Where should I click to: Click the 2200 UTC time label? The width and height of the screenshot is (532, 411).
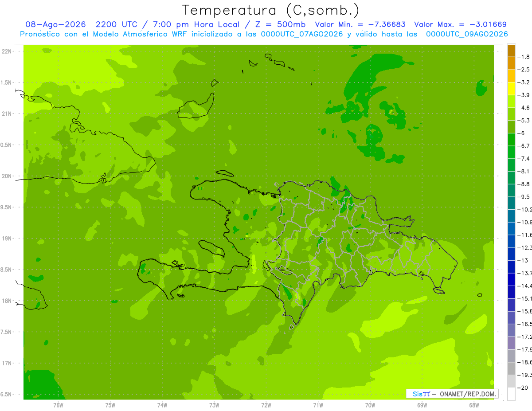click(x=118, y=24)
